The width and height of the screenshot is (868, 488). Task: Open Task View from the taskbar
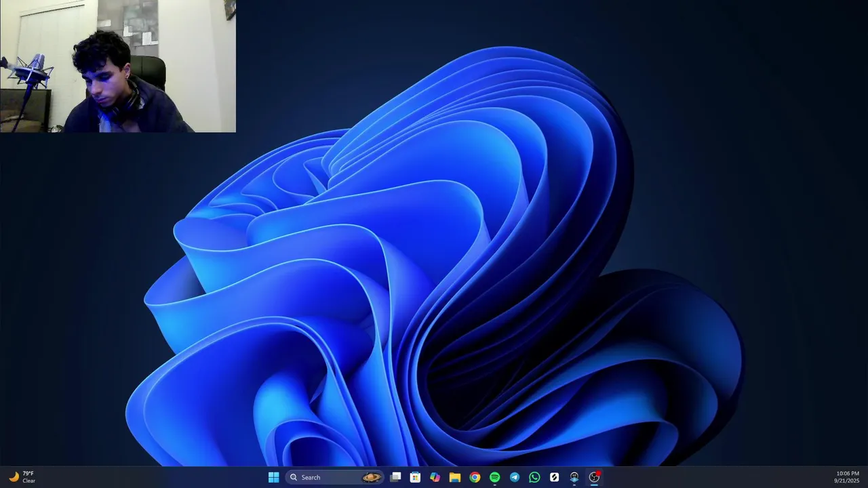click(x=395, y=477)
